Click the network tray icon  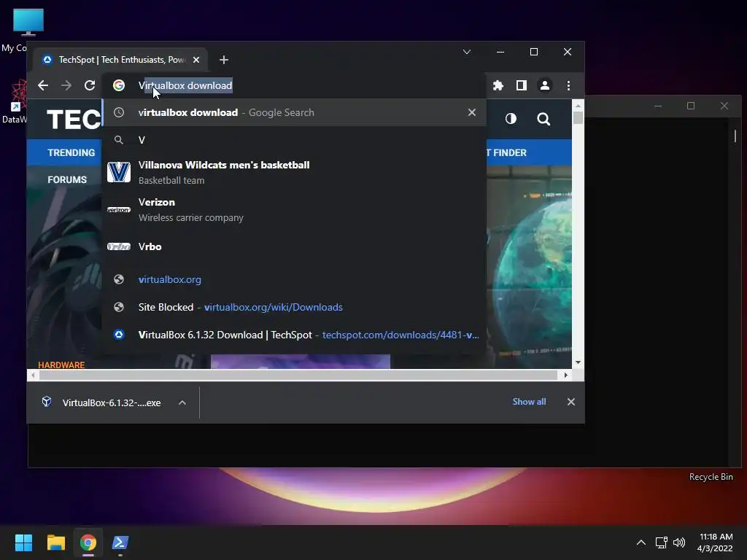coord(661,542)
